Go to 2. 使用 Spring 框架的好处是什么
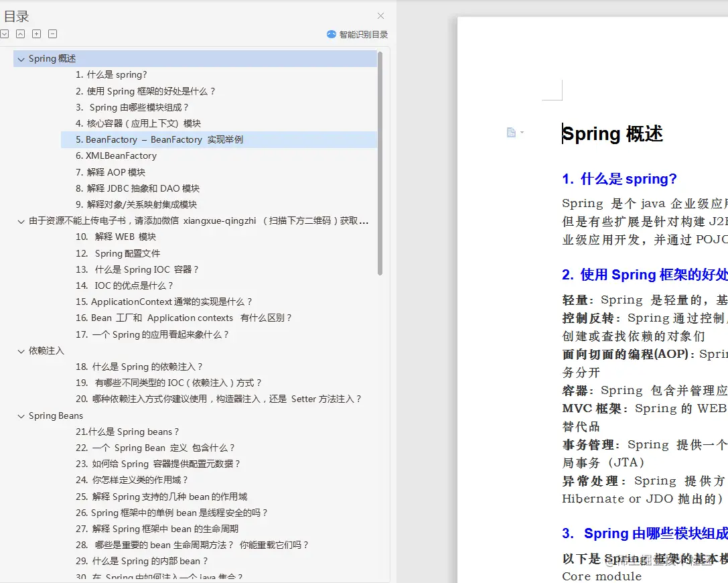 145,91
